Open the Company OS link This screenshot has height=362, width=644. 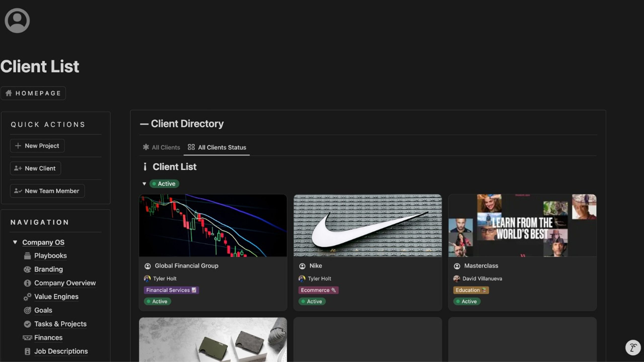43,242
